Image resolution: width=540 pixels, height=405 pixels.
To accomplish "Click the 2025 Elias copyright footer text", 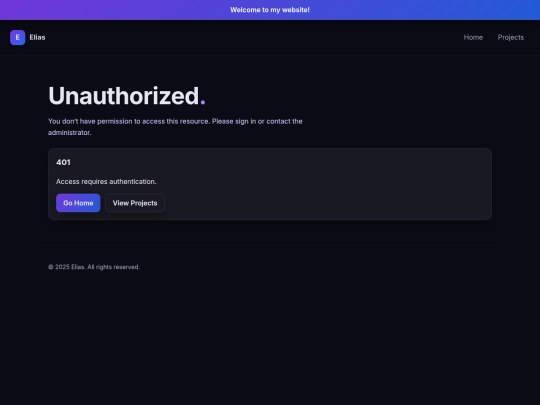I will point(94,267).
